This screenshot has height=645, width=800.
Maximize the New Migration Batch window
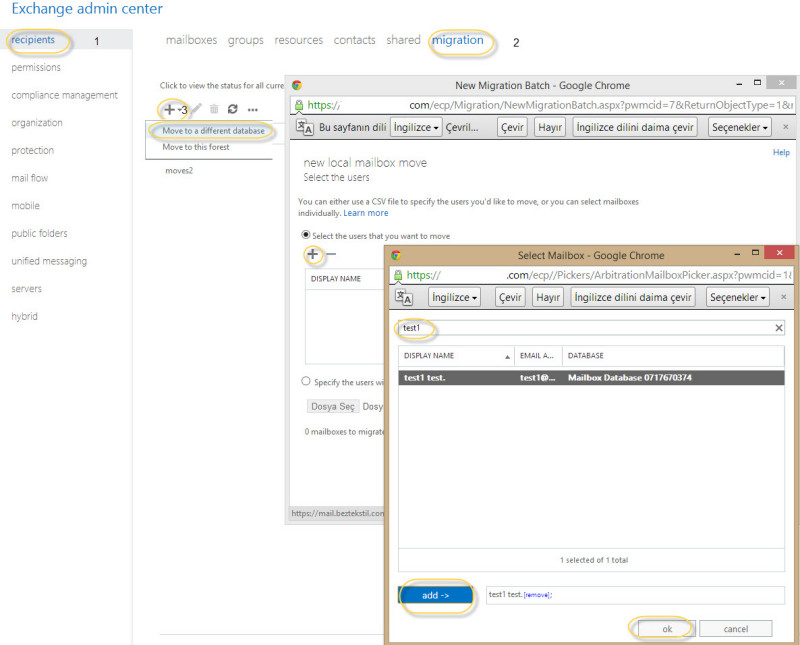click(x=758, y=83)
